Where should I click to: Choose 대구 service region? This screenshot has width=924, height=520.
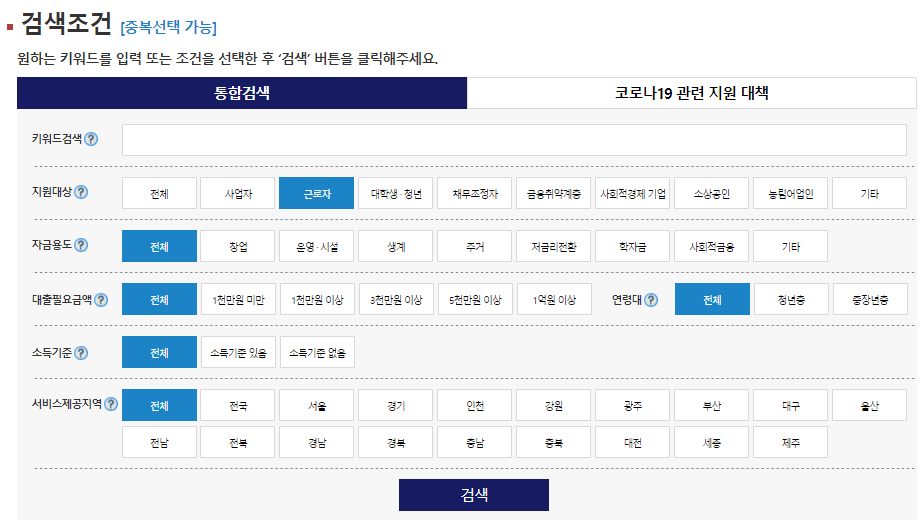[x=791, y=406]
